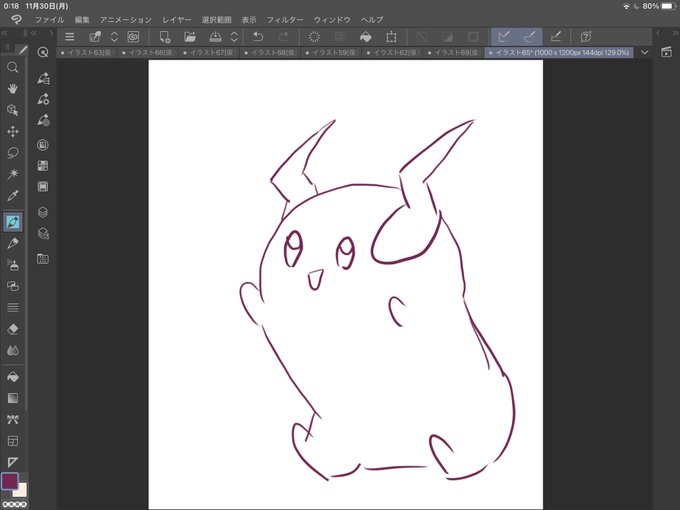680x510 pixels.
Task: Select the Lasso selection tool
Action: point(13,153)
